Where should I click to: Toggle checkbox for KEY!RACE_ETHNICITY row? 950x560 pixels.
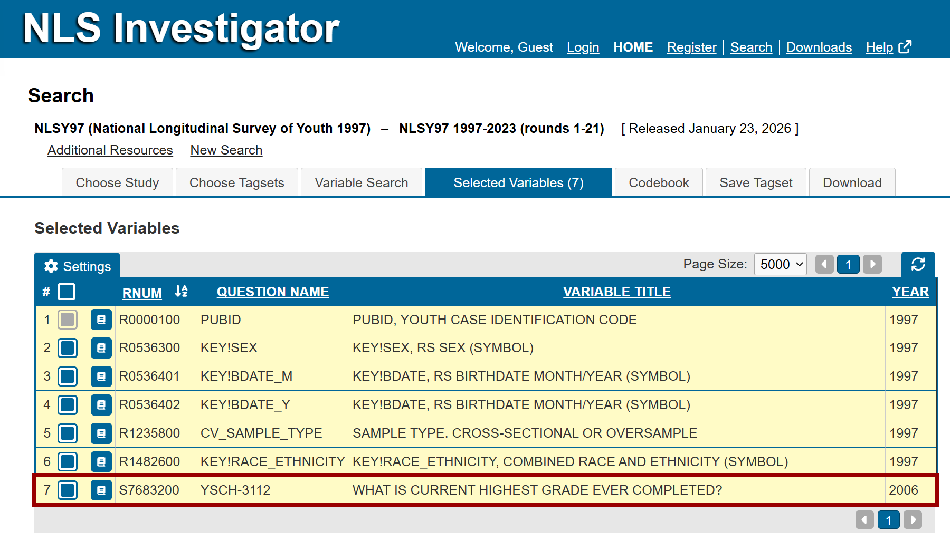click(x=68, y=462)
